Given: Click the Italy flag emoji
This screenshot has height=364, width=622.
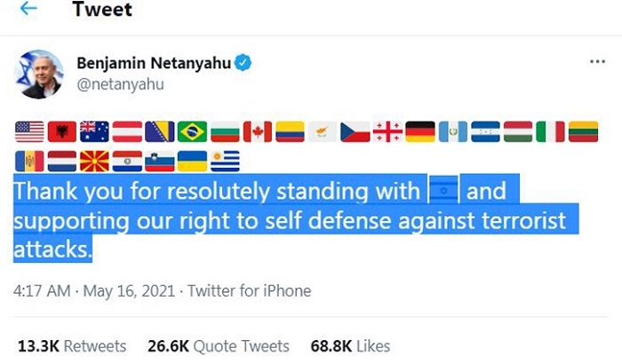Looking at the screenshot, I should point(550,131).
